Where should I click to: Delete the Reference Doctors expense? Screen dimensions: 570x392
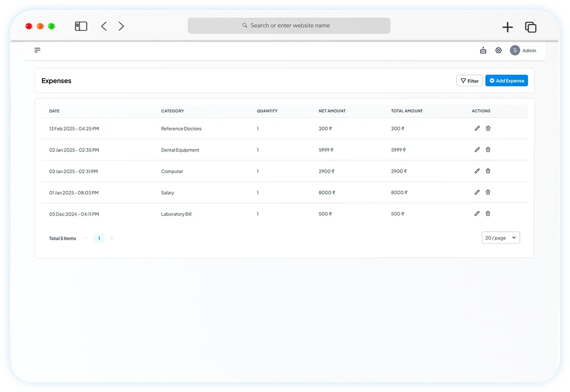click(488, 128)
